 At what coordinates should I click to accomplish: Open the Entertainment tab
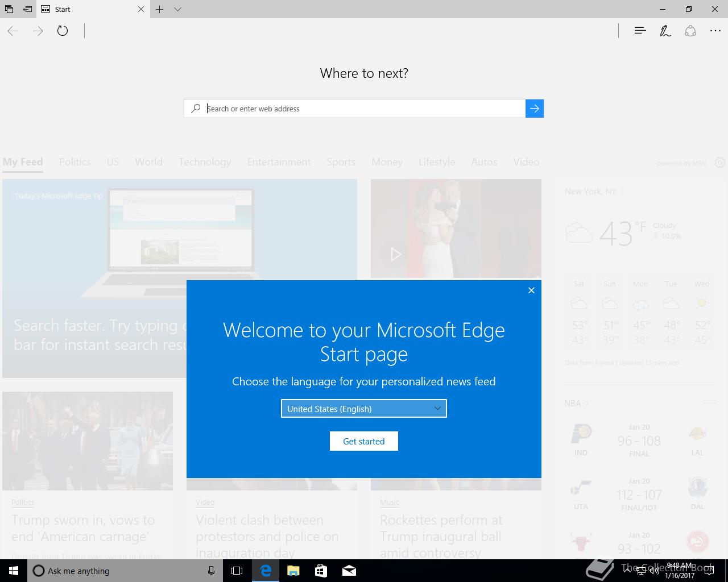(279, 162)
